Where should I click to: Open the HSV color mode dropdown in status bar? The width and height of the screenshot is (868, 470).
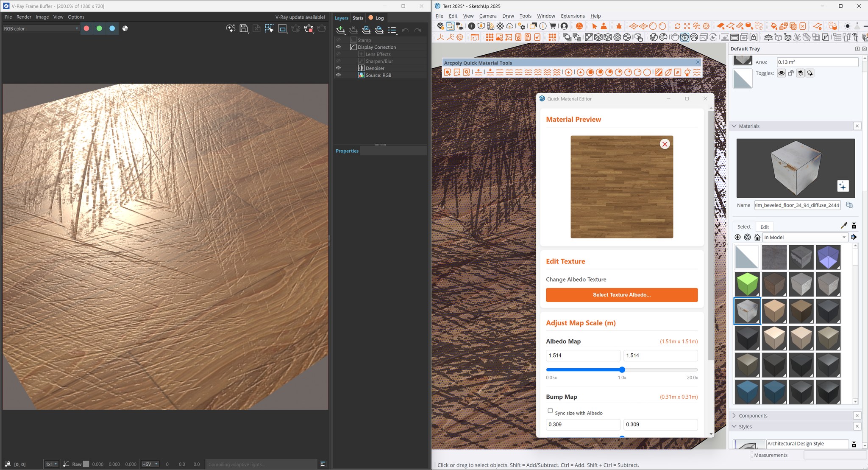[150, 464]
